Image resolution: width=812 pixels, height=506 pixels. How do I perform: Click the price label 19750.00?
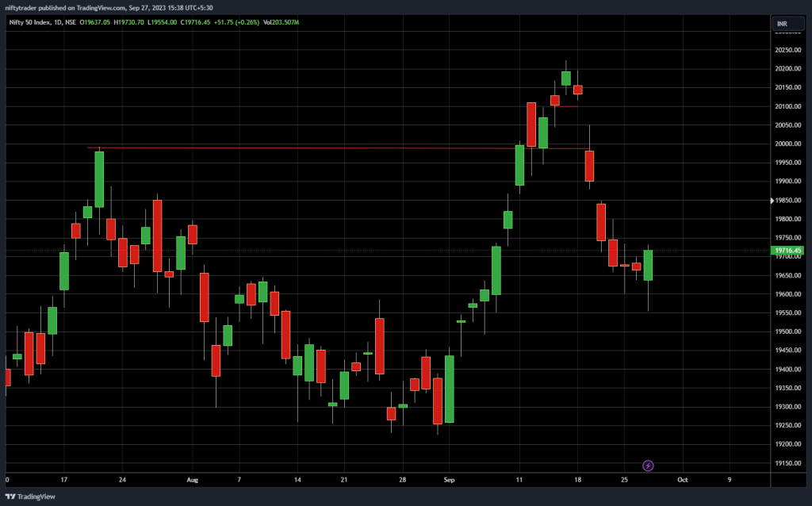click(787, 238)
